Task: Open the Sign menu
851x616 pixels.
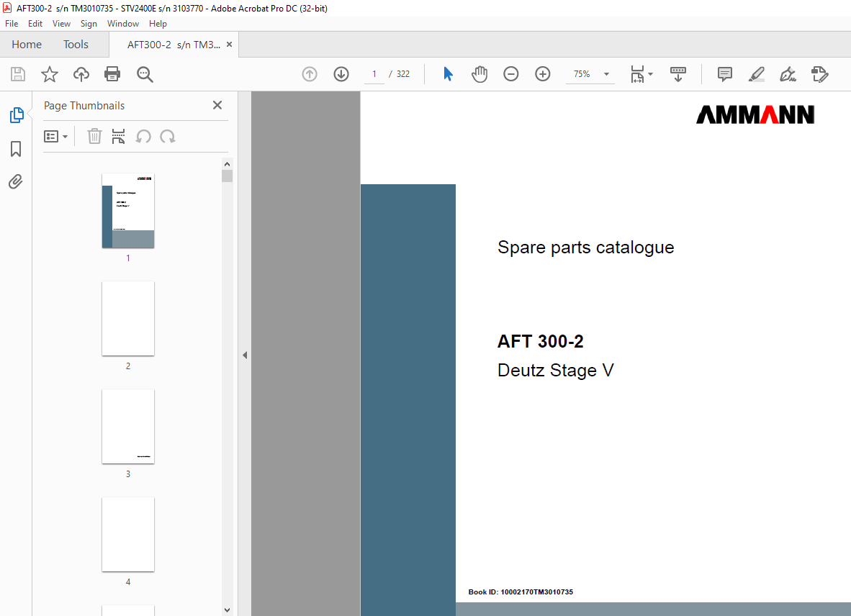Action: pos(89,23)
